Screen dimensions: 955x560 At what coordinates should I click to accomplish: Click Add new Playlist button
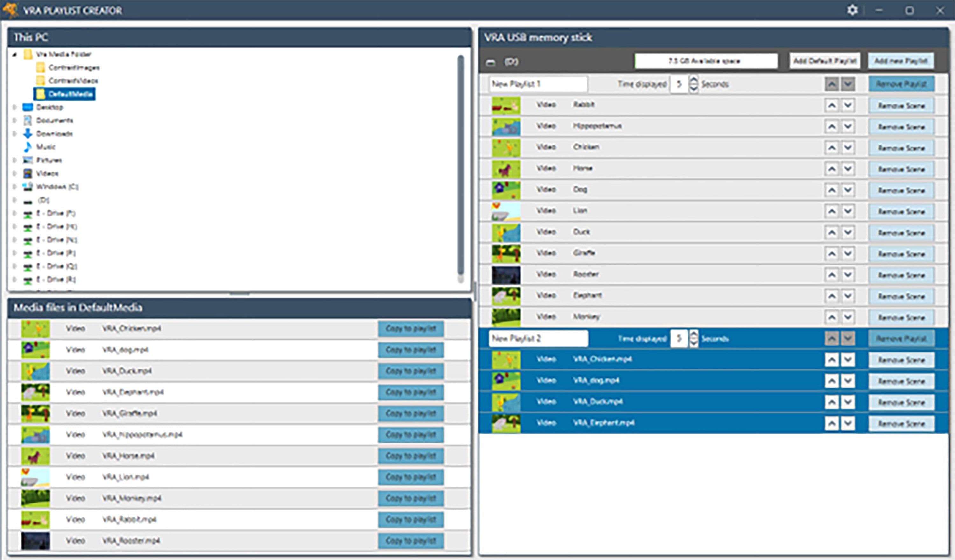[x=901, y=61]
